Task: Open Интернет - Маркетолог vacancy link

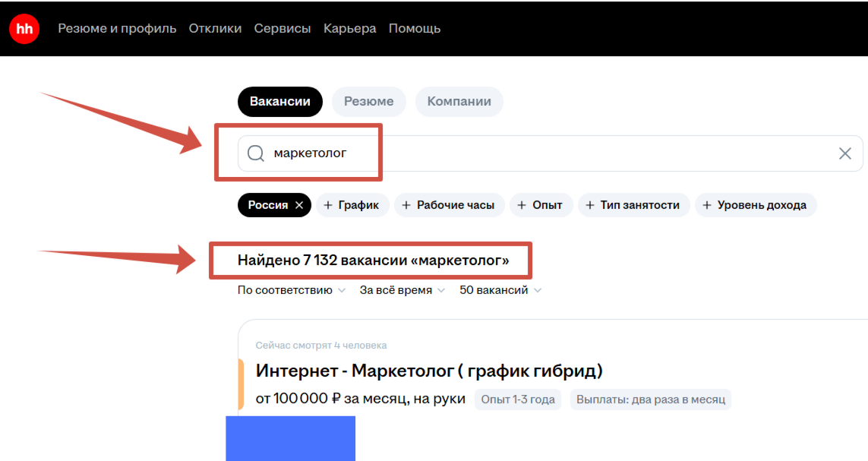Action: click(x=429, y=371)
